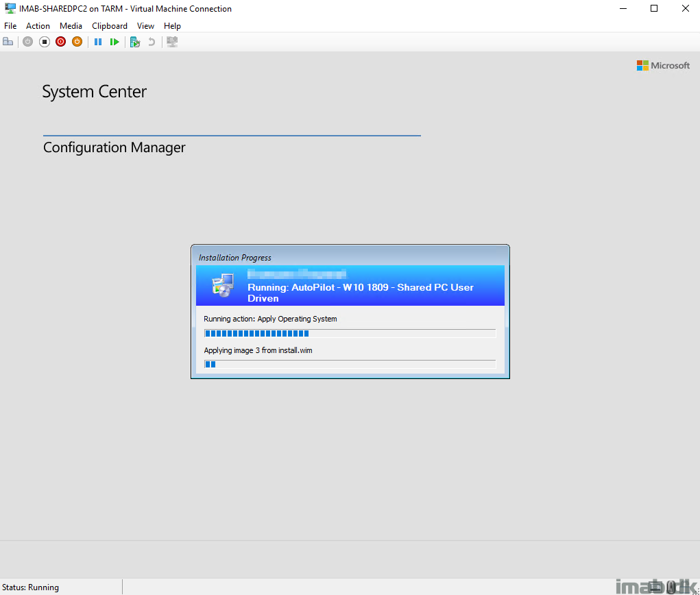Viewport: 700px width, 595px height.
Task: Click the green Reset icon
Action: [114, 42]
